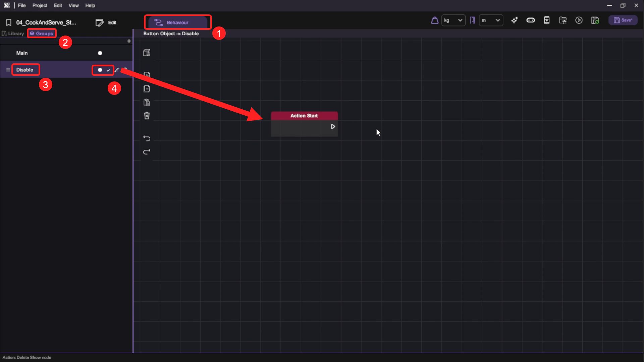Image resolution: width=644 pixels, height=362 pixels.
Task: Click the redo arrow in the canvas toolbar
Action: 147,152
